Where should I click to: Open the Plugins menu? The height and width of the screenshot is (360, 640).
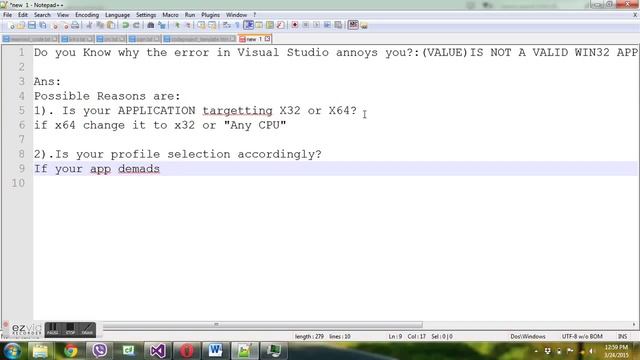point(210,15)
